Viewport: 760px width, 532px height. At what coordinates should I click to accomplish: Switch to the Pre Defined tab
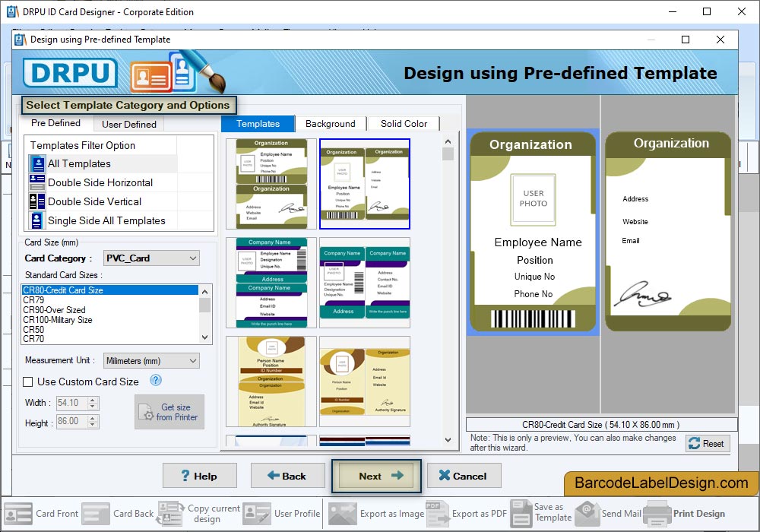[x=55, y=123]
